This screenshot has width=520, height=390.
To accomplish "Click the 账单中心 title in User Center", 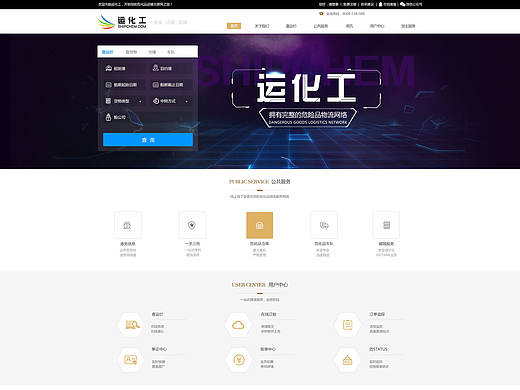I will coord(268,349).
